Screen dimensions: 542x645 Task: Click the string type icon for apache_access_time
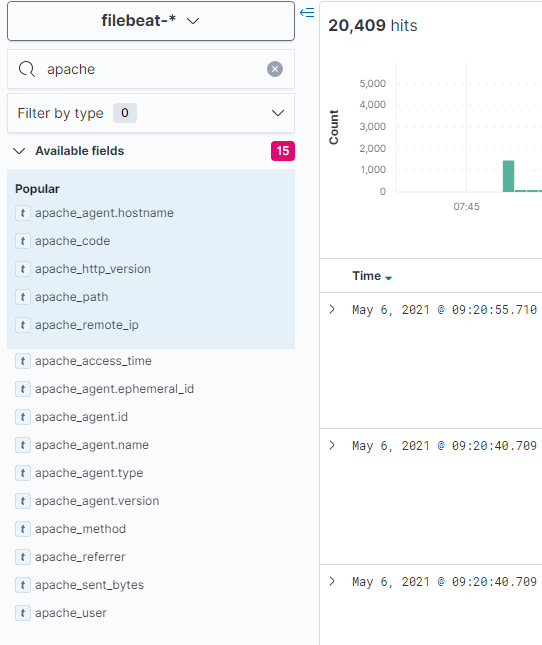pyautogui.click(x=23, y=361)
